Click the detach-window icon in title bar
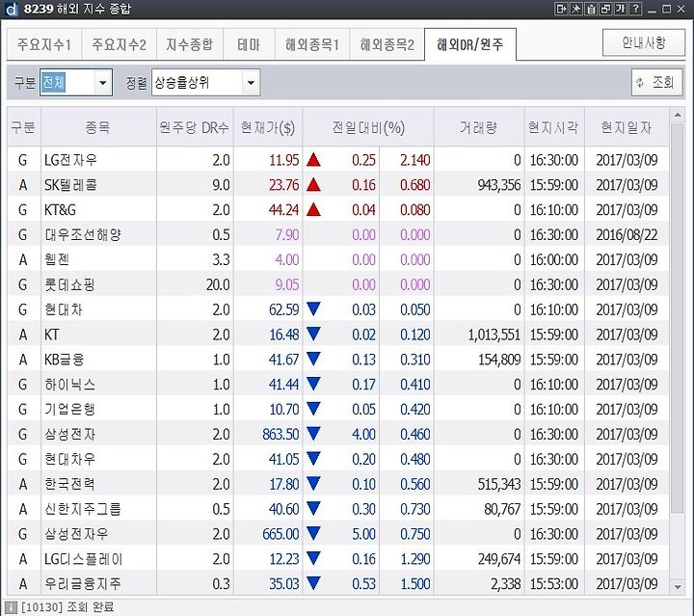694x616 pixels. click(x=561, y=9)
